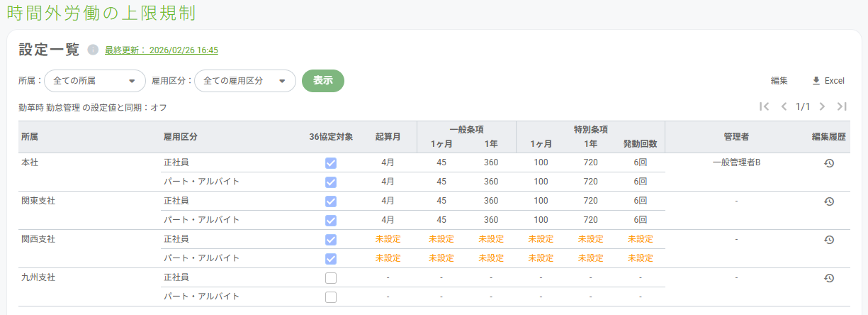868x315 pixels.
Task: Open edit history for 関東支社
Action: 828,201
